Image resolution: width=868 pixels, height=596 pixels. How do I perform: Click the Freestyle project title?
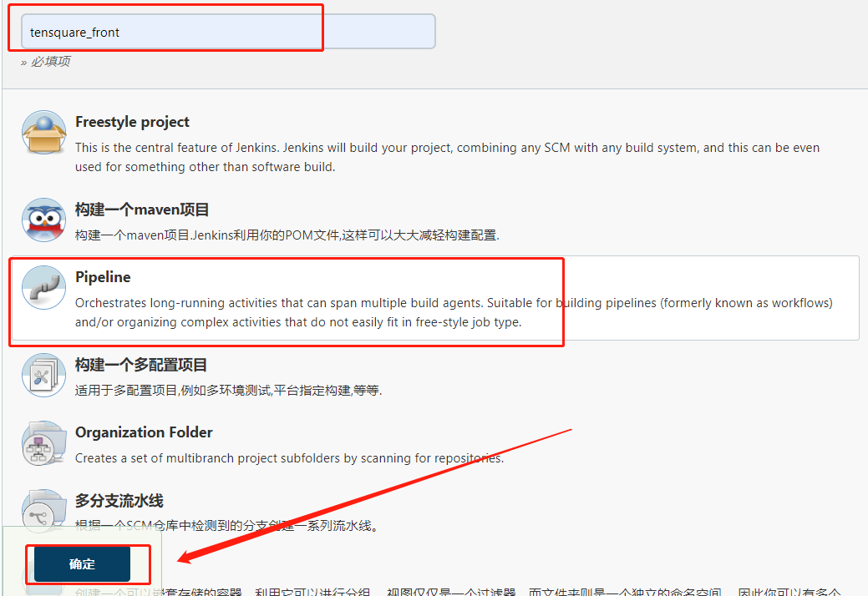tap(132, 122)
